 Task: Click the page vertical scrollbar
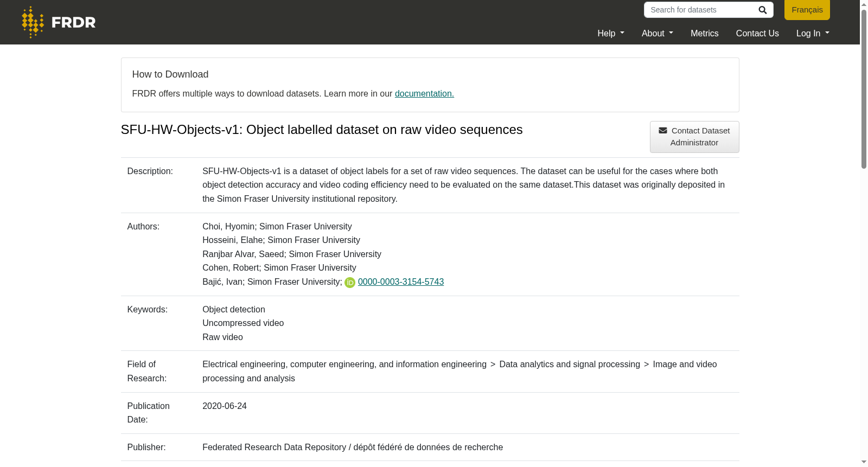[864, 89]
